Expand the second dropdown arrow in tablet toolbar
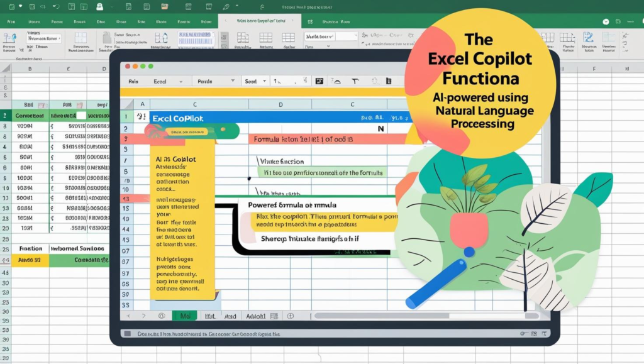Screen dimensions: 644x364 coord(234,81)
